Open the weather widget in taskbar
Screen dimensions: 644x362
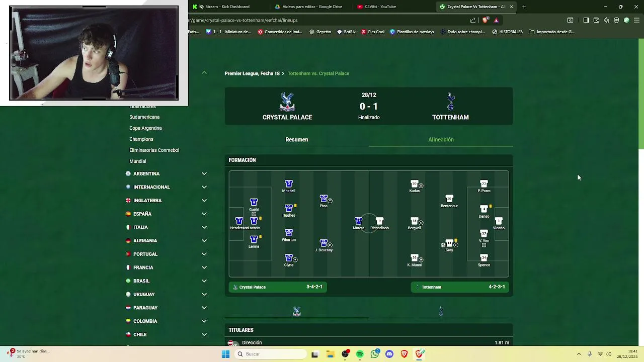[29, 353]
